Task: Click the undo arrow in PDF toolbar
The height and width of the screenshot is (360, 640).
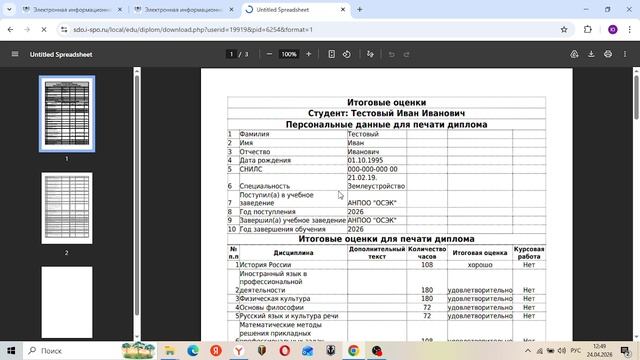Action: point(391,54)
